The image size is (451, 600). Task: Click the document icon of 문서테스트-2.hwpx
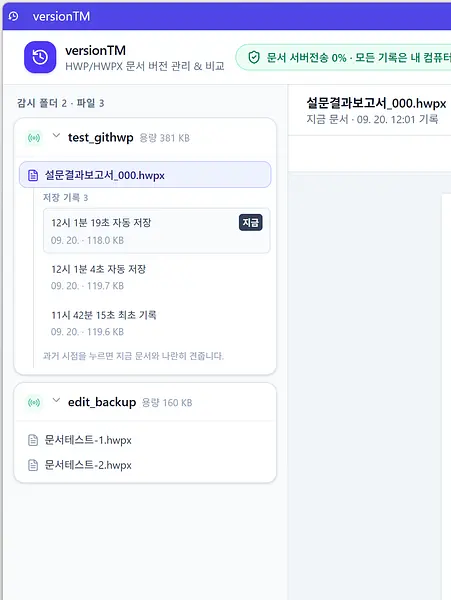[33, 465]
